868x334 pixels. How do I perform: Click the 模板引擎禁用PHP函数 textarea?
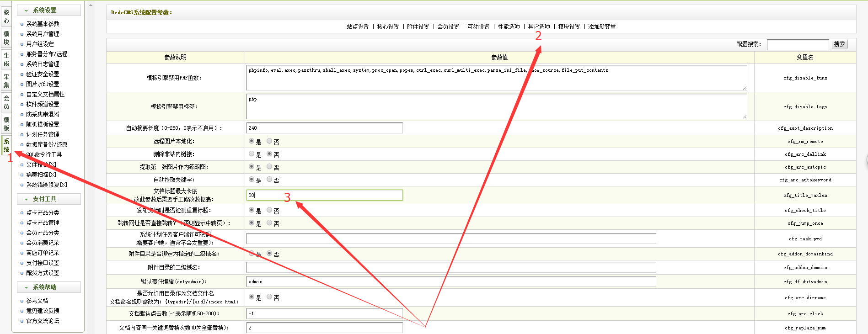[x=497, y=78]
